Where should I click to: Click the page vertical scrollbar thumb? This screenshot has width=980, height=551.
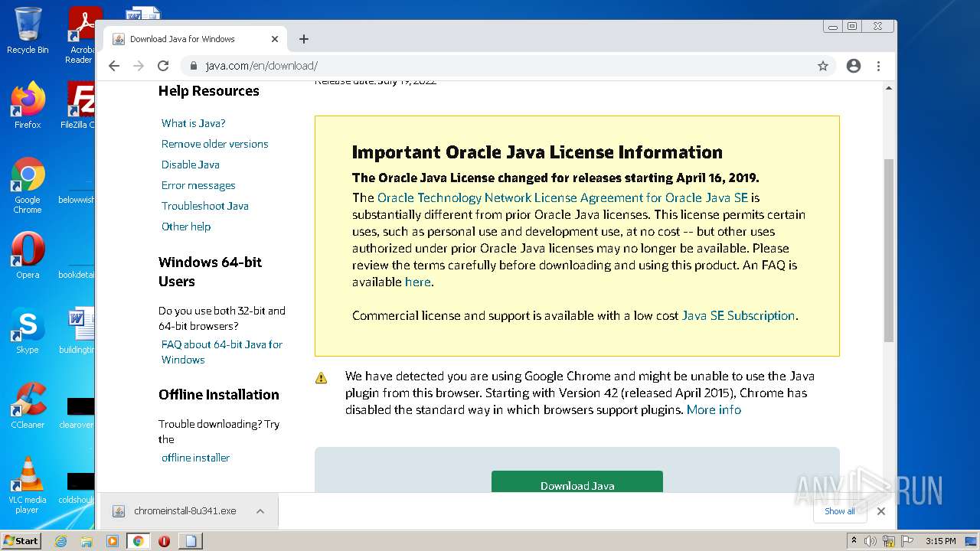[x=889, y=250]
